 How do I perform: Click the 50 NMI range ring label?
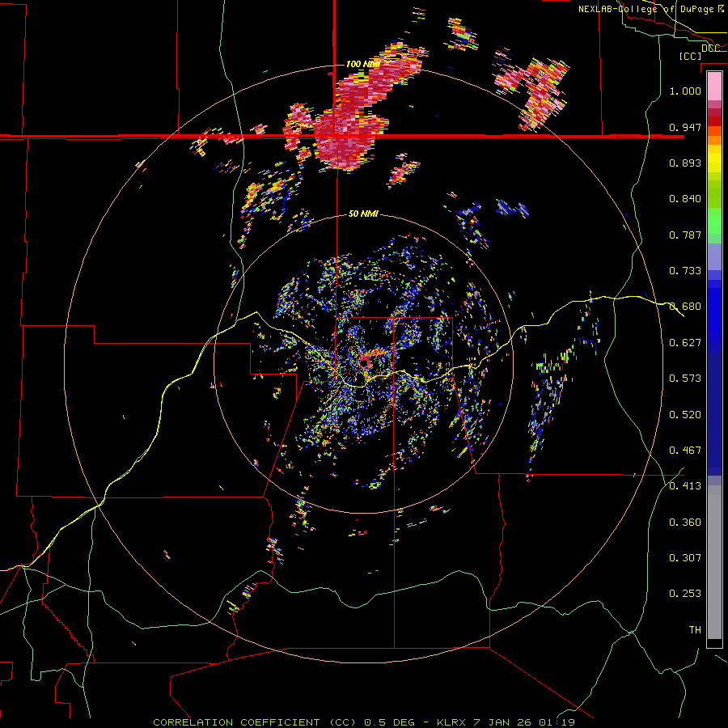pos(363,214)
